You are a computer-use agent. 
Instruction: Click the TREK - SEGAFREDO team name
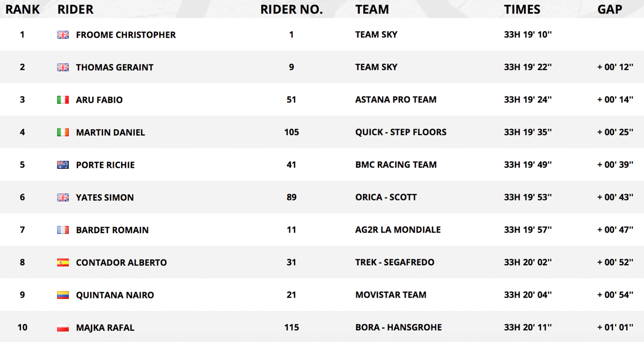(x=395, y=263)
